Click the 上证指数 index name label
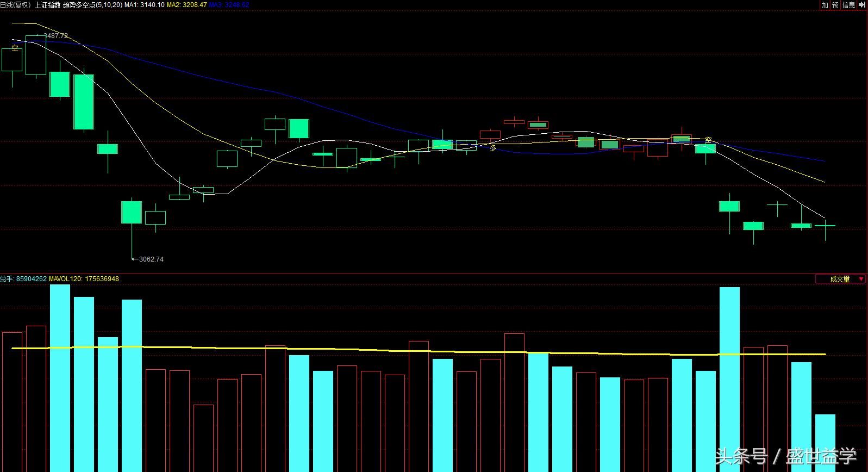 coord(47,5)
